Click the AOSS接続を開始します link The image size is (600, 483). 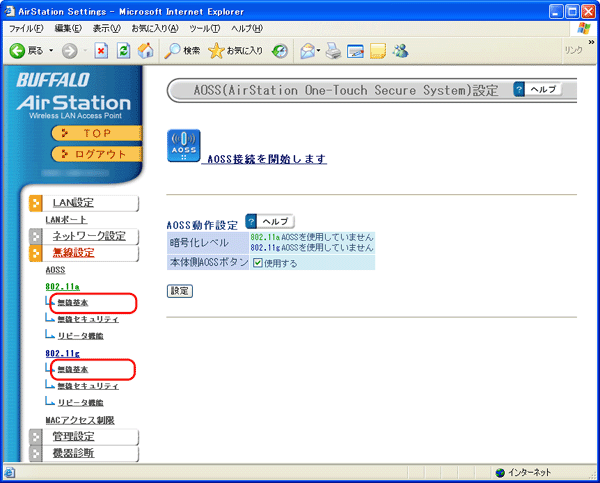pos(266,159)
